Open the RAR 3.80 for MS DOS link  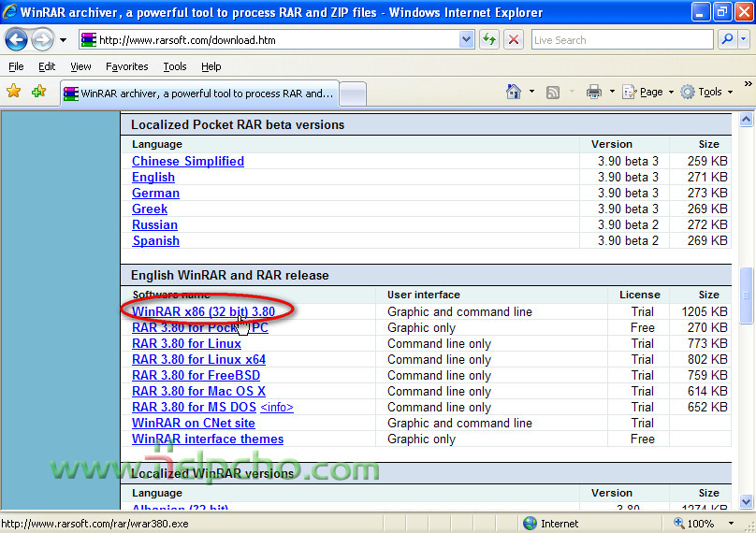(194, 407)
